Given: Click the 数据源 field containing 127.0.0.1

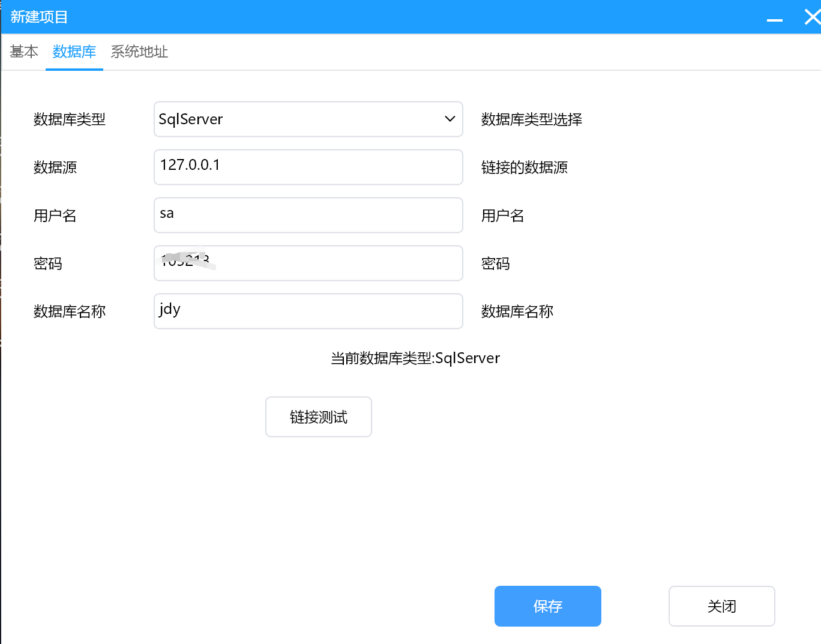Looking at the screenshot, I should tap(308, 167).
